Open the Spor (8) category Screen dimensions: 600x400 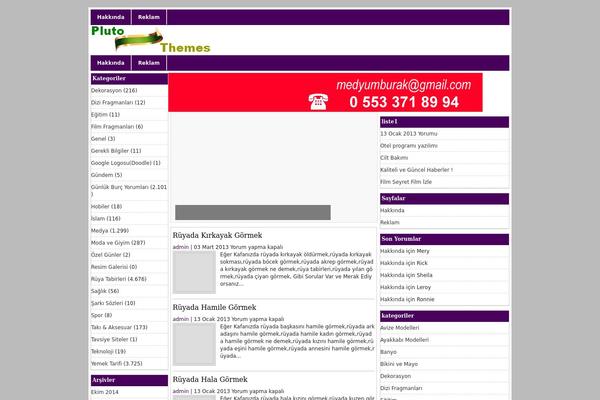point(101,315)
